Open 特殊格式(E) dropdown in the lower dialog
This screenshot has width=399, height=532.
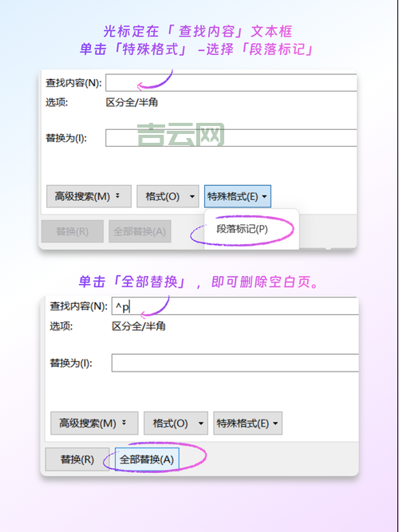coord(247,423)
